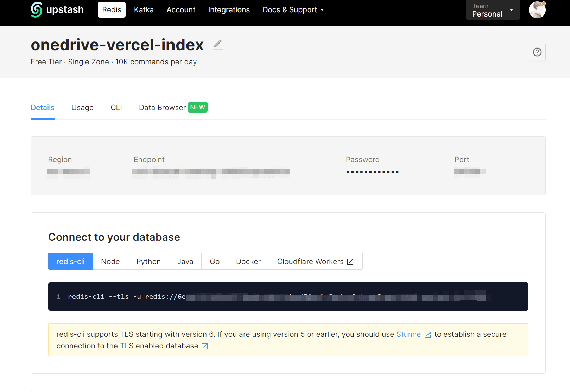Image resolution: width=570 pixels, height=392 pixels.
Task: Open the help question mark icon
Action: [x=537, y=52]
